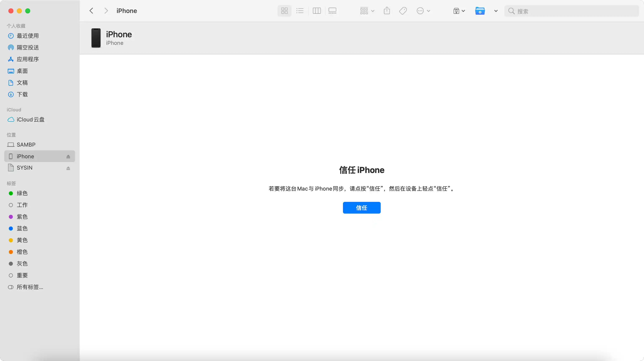Switch to column view
Image resolution: width=644 pixels, height=361 pixels.
(x=317, y=11)
